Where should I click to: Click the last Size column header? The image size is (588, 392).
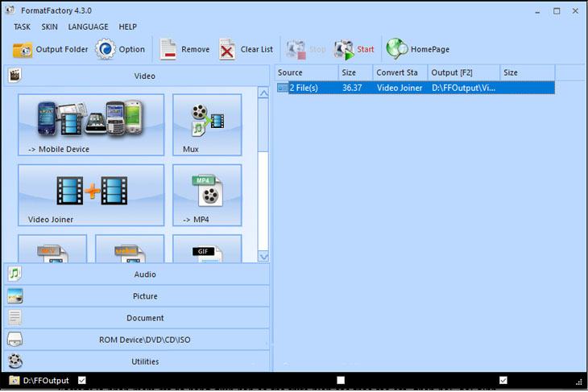[x=528, y=72]
